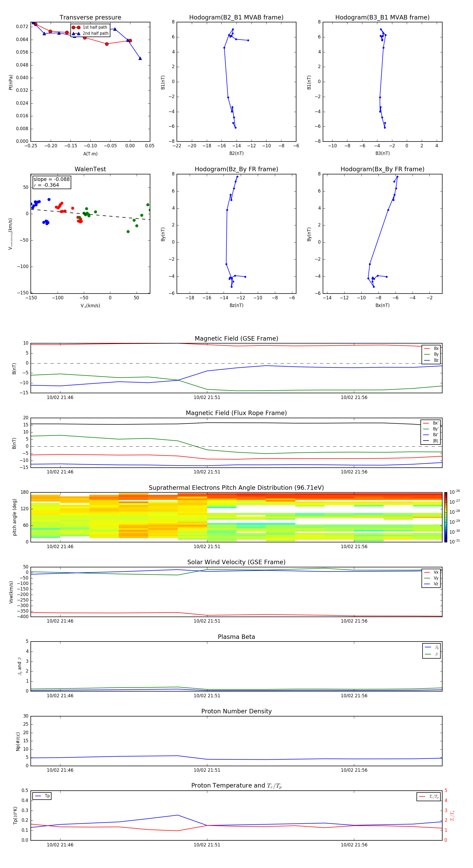Screen dimensions: 473x868
Task: Click the 'A(T·m)' x-axis label
Action: click(90, 154)
